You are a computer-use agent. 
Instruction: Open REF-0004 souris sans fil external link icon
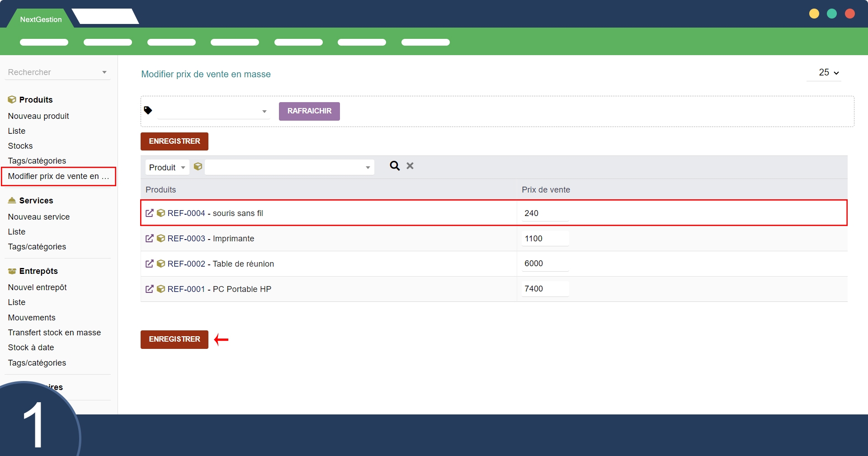(x=150, y=213)
